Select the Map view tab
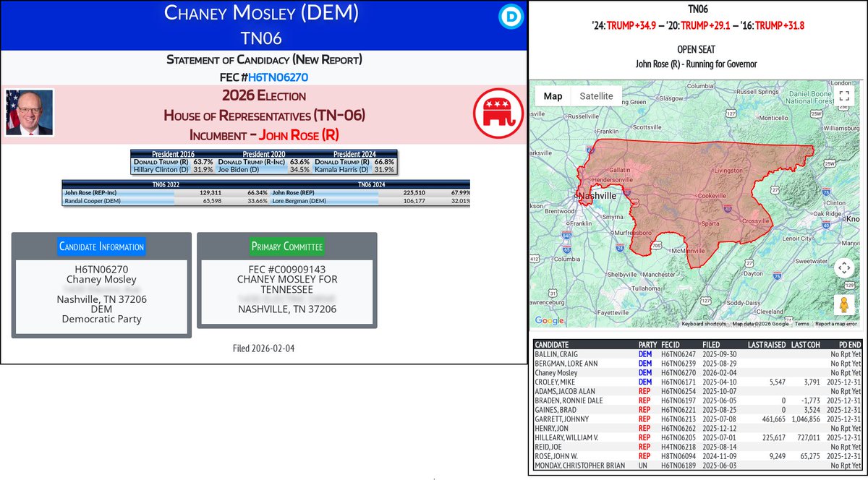 tap(553, 95)
